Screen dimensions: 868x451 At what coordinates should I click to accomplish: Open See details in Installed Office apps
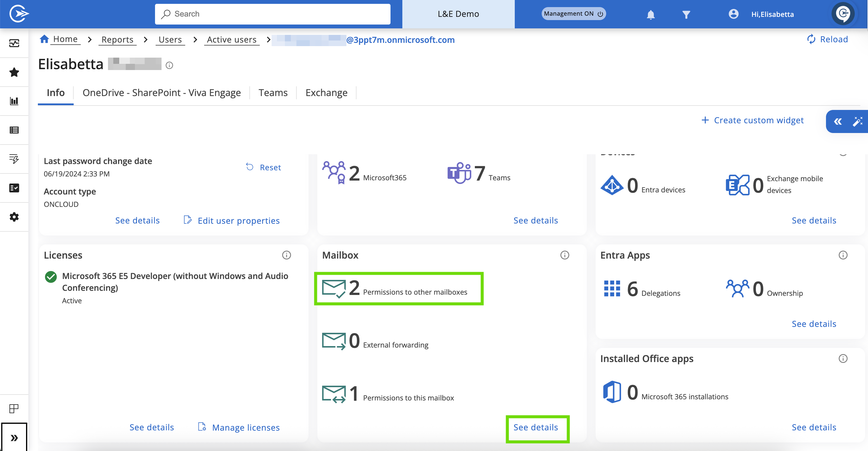tap(814, 427)
